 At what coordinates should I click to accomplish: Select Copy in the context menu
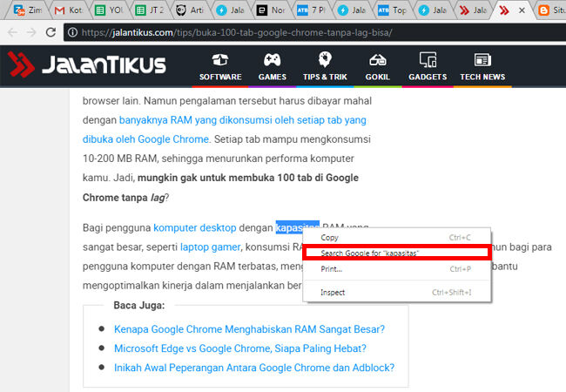coord(397,238)
